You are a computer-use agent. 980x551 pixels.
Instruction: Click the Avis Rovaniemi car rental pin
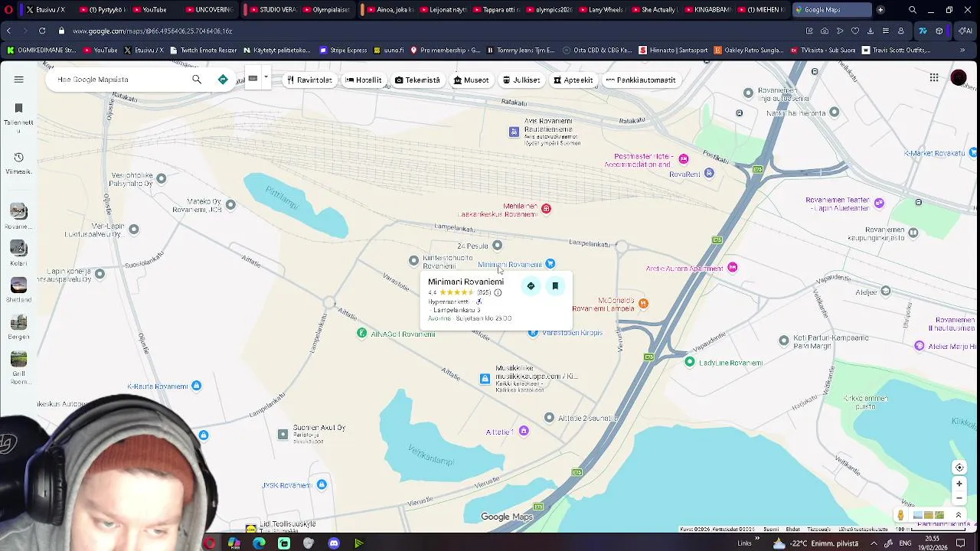coord(514,132)
